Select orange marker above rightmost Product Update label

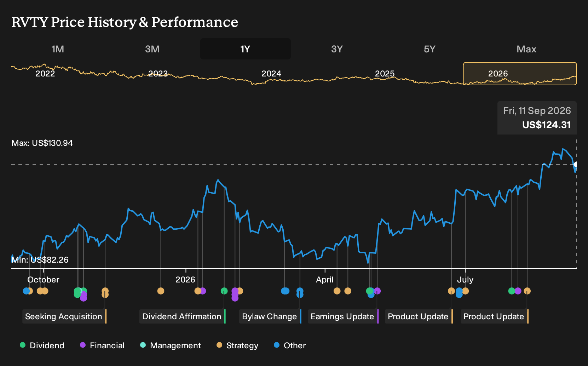(x=527, y=291)
